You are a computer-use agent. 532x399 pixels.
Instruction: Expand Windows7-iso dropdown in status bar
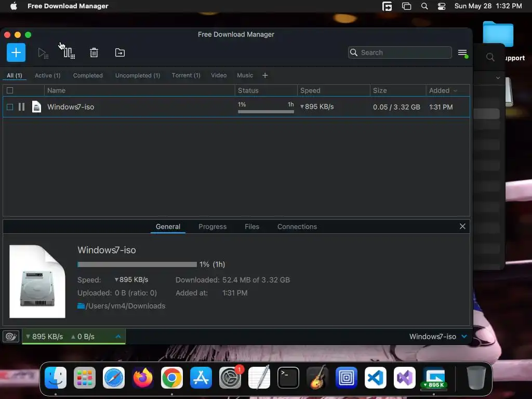(464, 337)
